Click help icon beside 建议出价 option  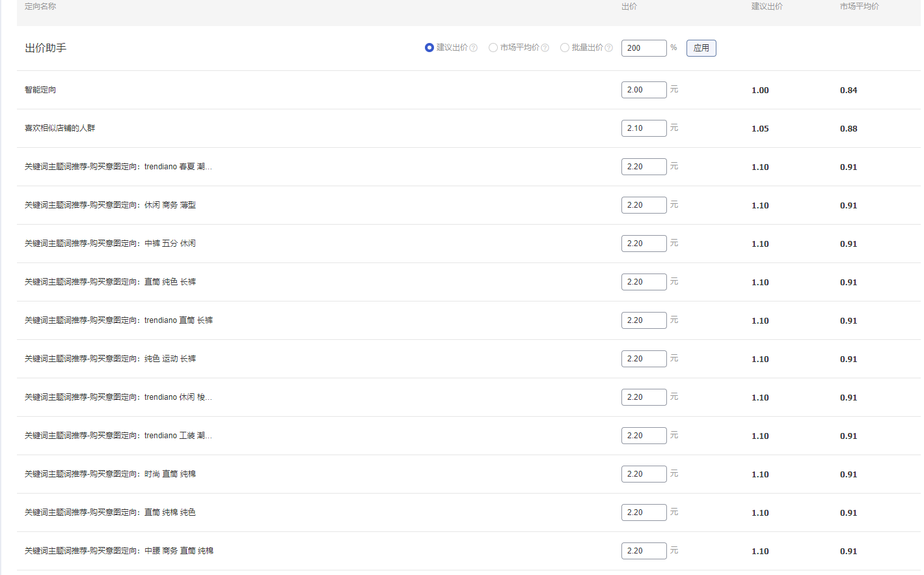coord(474,48)
